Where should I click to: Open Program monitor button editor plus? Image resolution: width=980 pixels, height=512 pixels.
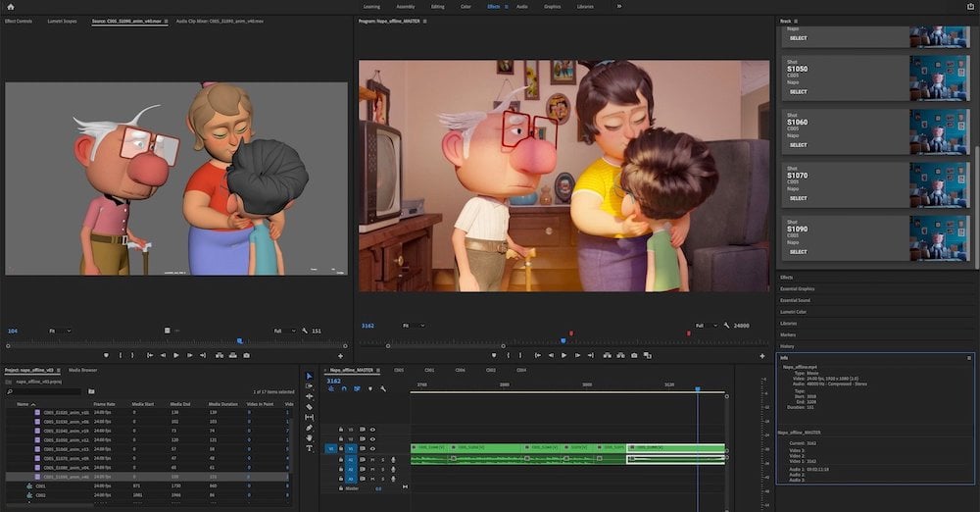761,356
